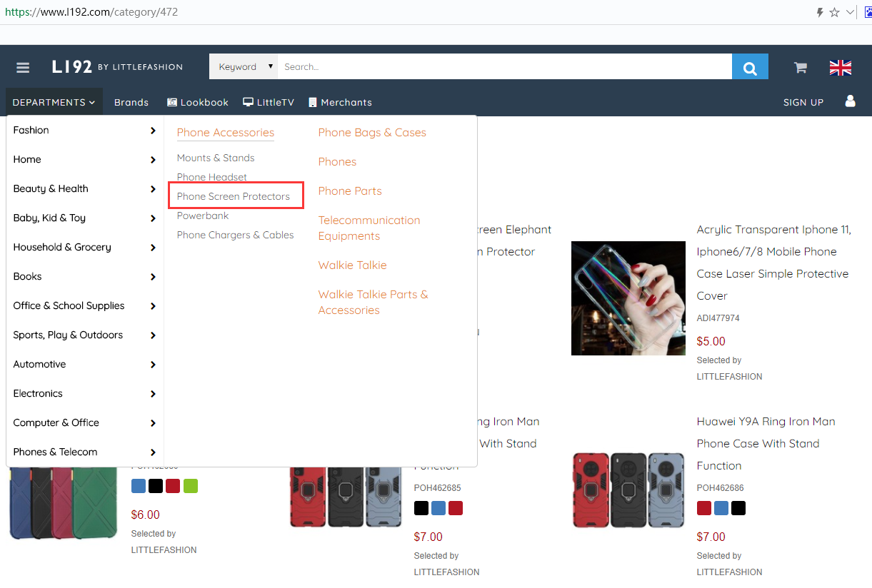Open the Phone Parts category
872x588 pixels.
click(x=350, y=191)
